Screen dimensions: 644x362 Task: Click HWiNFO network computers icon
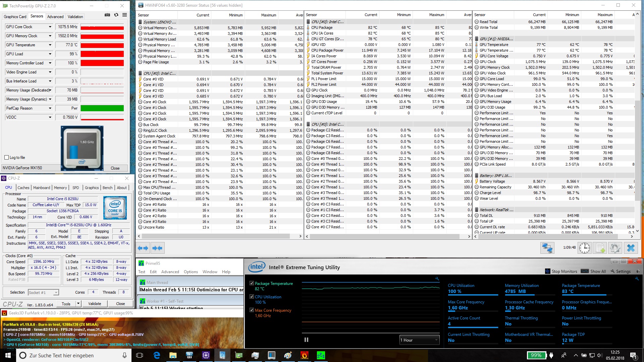[x=547, y=248]
